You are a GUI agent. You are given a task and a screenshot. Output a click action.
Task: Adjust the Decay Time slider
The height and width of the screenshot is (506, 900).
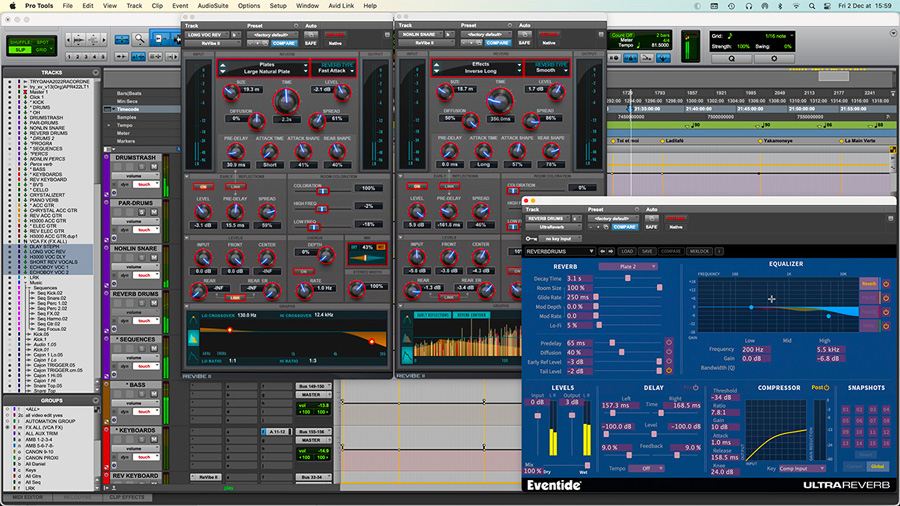(x=630, y=279)
